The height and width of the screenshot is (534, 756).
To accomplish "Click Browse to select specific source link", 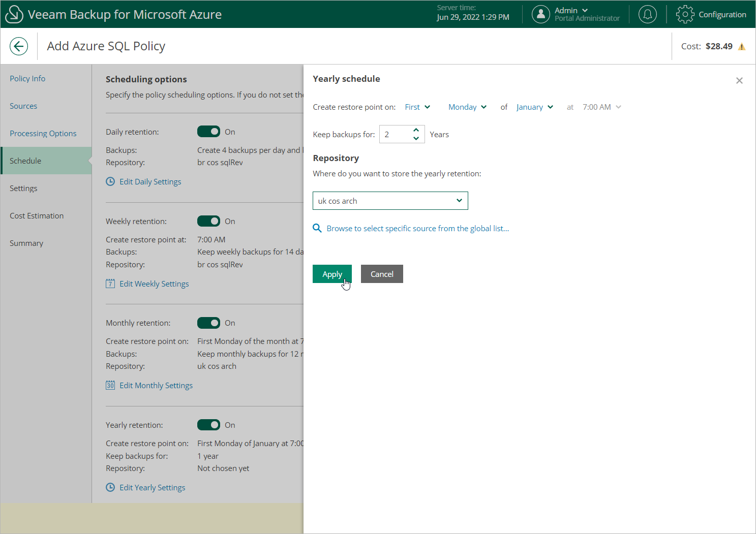I will (418, 228).
